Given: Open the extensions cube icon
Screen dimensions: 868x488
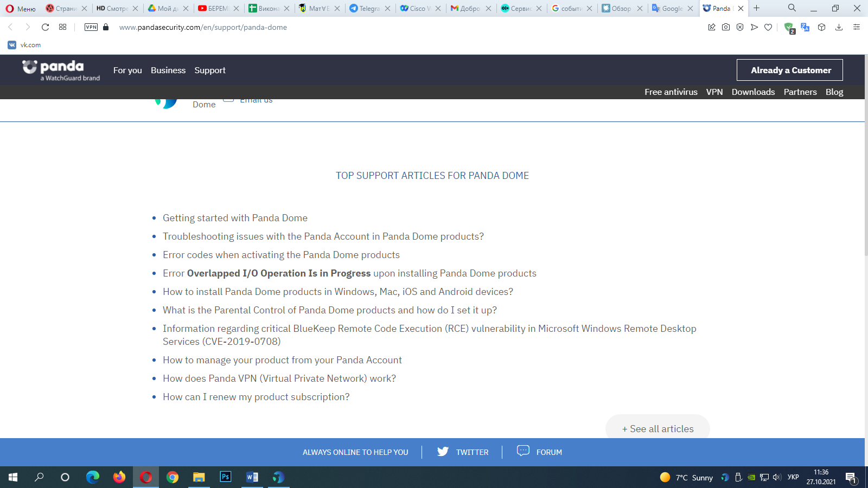Looking at the screenshot, I should 822,27.
